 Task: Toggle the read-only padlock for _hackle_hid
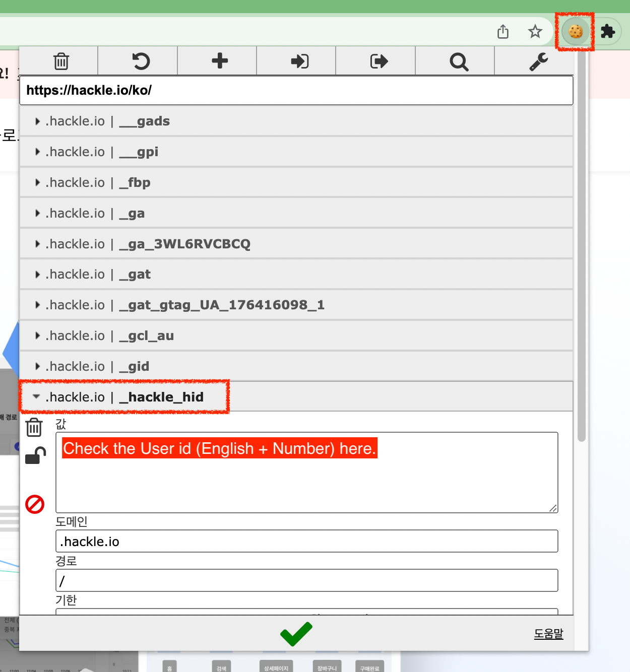point(35,455)
